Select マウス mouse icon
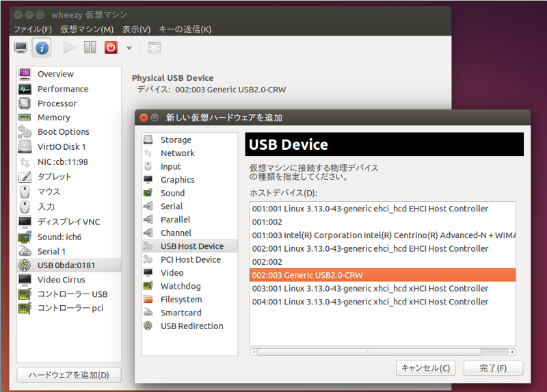 point(25,192)
